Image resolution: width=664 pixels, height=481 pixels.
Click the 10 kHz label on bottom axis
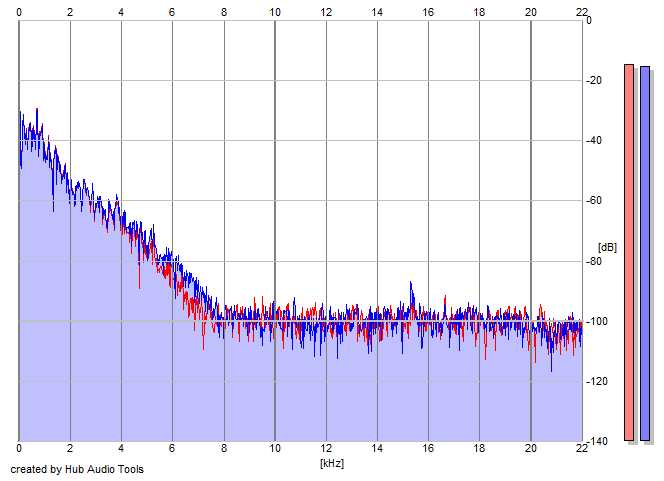275,448
